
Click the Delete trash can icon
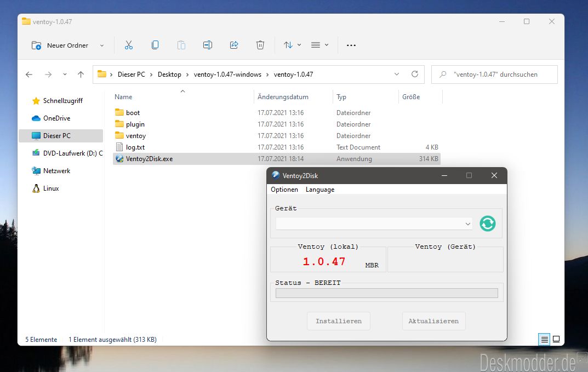pos(260,45)
